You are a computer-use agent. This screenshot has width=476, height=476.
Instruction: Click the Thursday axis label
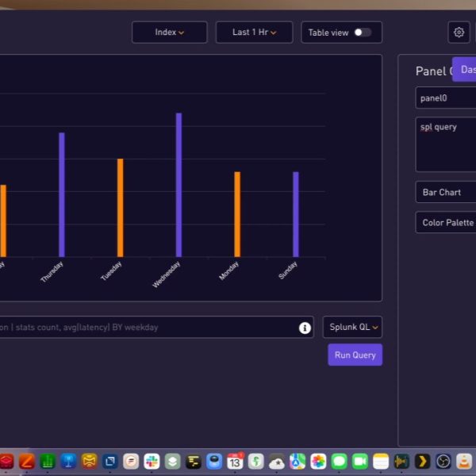pos(52,271)
